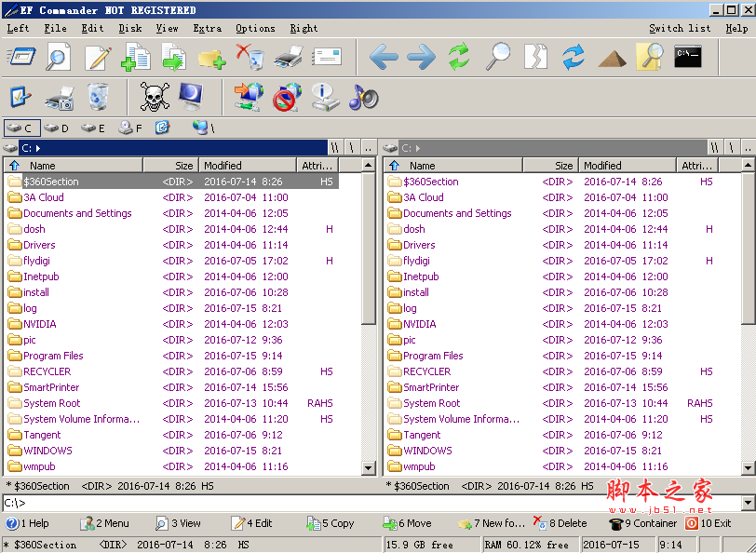Click the drive information icon with blue 'i'

(x=326, y=97)
